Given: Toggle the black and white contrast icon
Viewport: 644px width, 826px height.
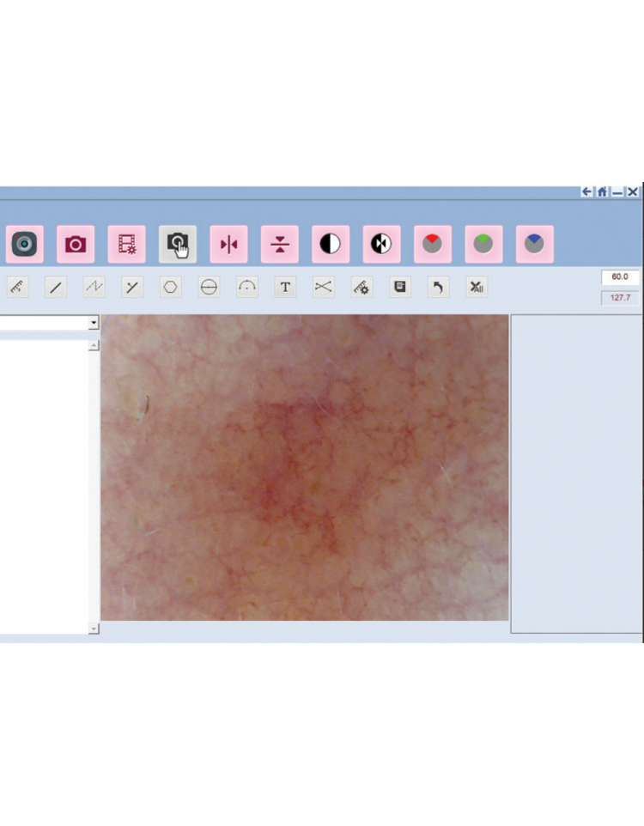Looking at the screenshot, I should pos(331,245).
